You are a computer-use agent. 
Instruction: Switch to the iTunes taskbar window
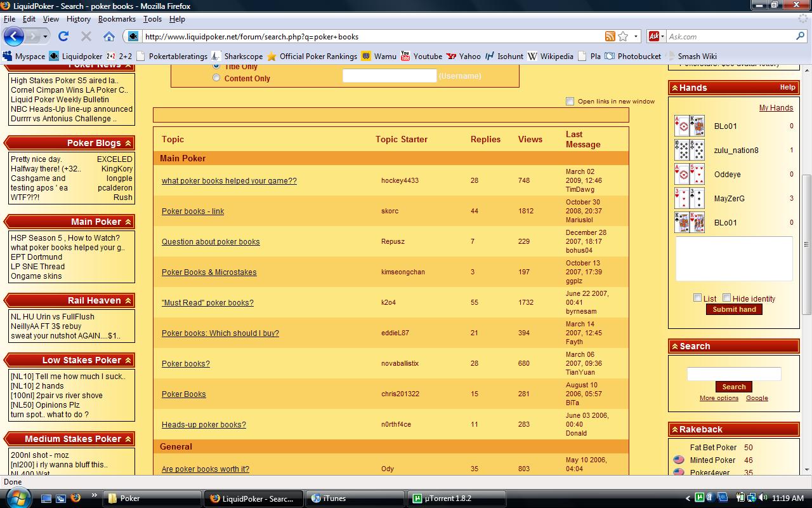355,498
